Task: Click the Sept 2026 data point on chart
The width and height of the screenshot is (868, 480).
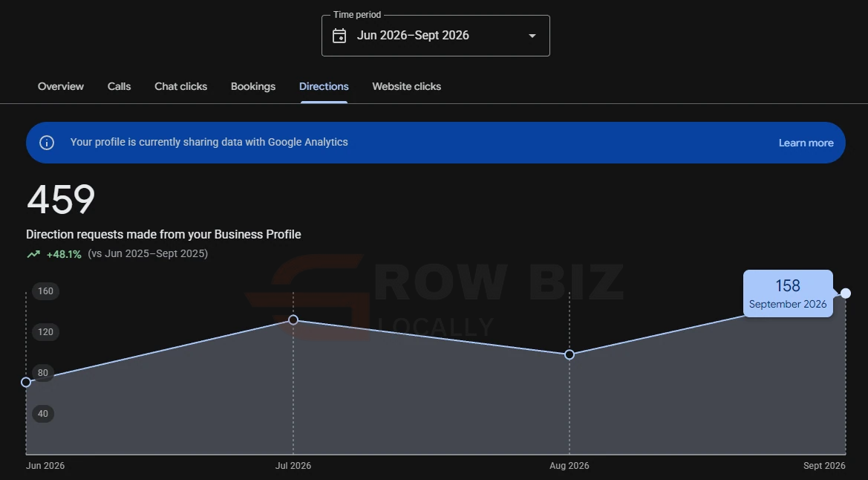Action: pyautogui.click(x=845, y=293)
